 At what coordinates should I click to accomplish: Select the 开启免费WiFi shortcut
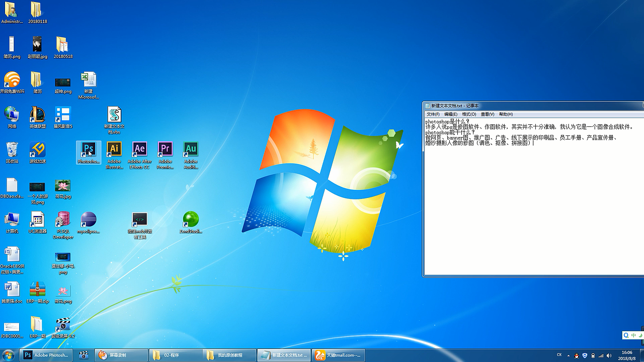12,83
